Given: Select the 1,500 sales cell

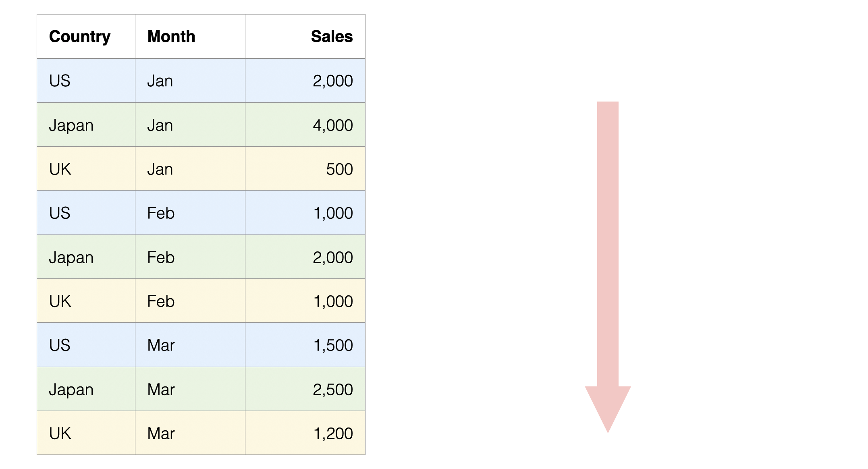Looking at the screenshot, I should click(333, 345).
